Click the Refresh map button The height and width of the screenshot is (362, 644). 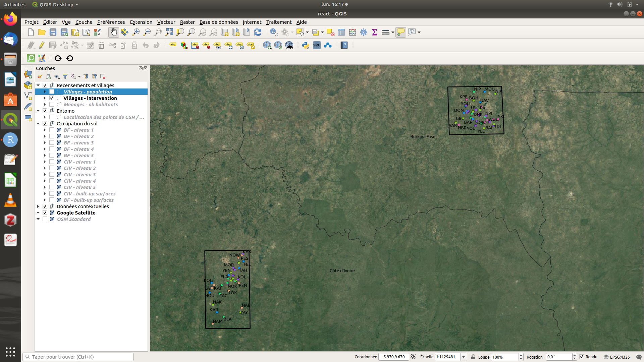coord(258,32)
